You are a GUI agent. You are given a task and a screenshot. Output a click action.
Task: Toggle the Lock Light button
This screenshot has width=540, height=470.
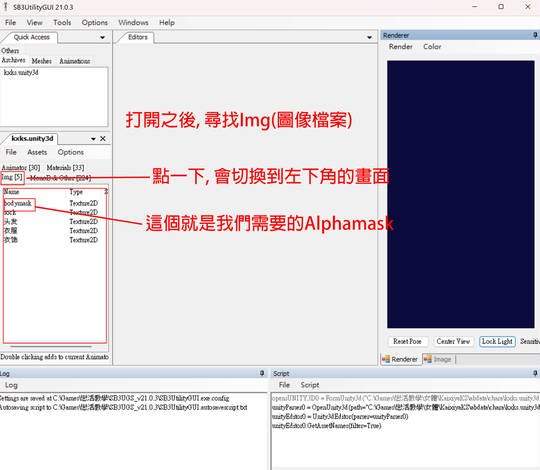pos(497,341)
